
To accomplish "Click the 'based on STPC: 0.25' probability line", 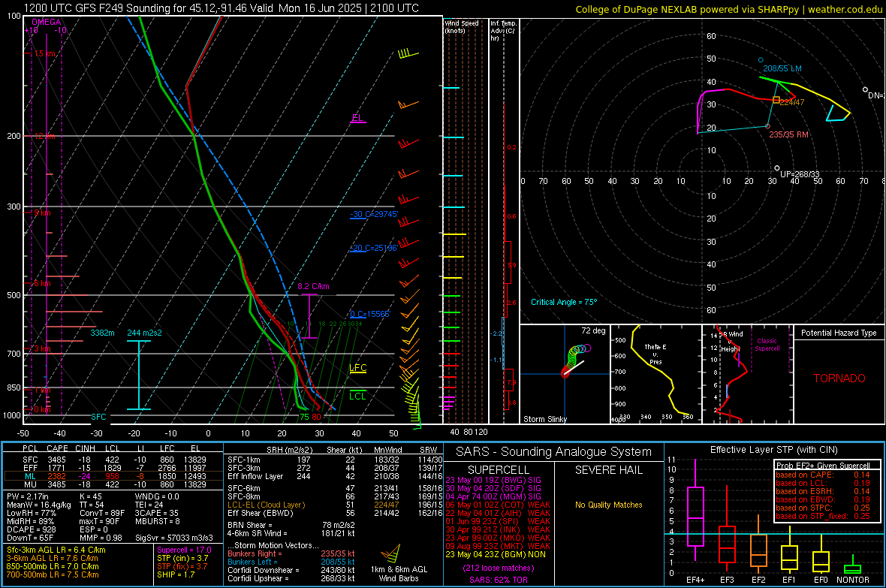I will click(823, 507).
